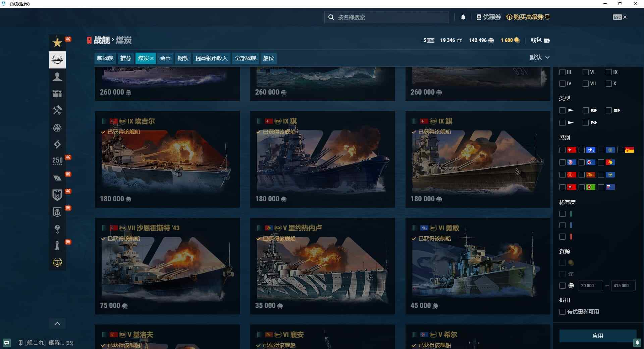Select the IX 埃吉尔 ship card
This screenshot has width=644, height=349.
click(167, 160)
